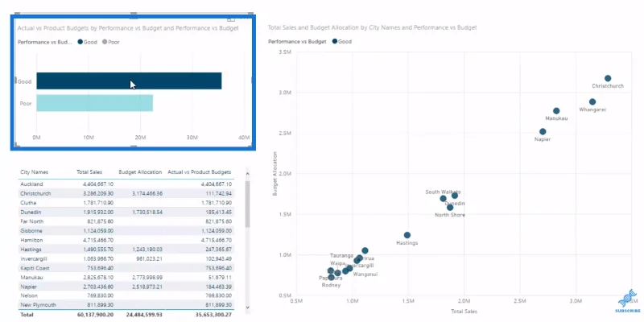This screenshot has width=644, height=322.
Task: Select the Napier scatter point
Action: (543, 132)
